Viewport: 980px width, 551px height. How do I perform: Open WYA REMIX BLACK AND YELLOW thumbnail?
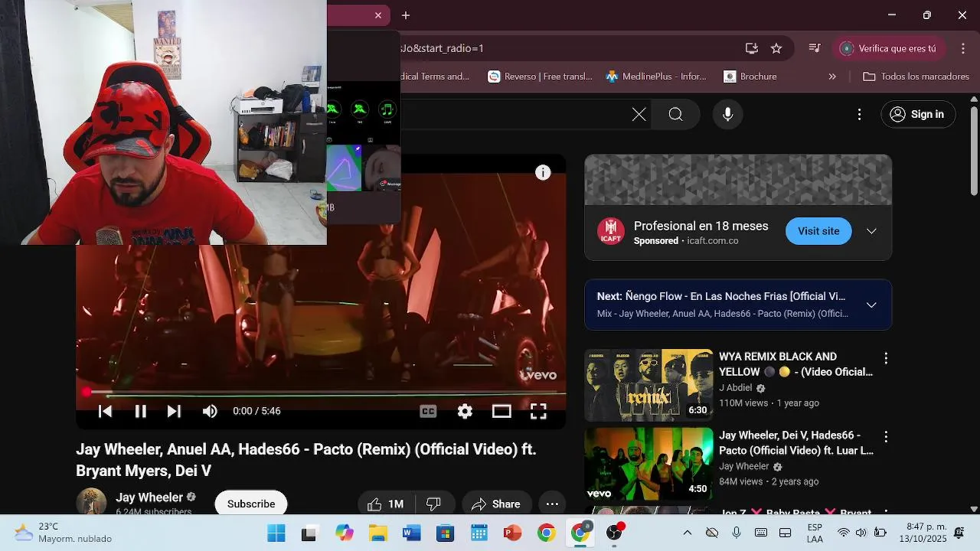tap(648, 385)
